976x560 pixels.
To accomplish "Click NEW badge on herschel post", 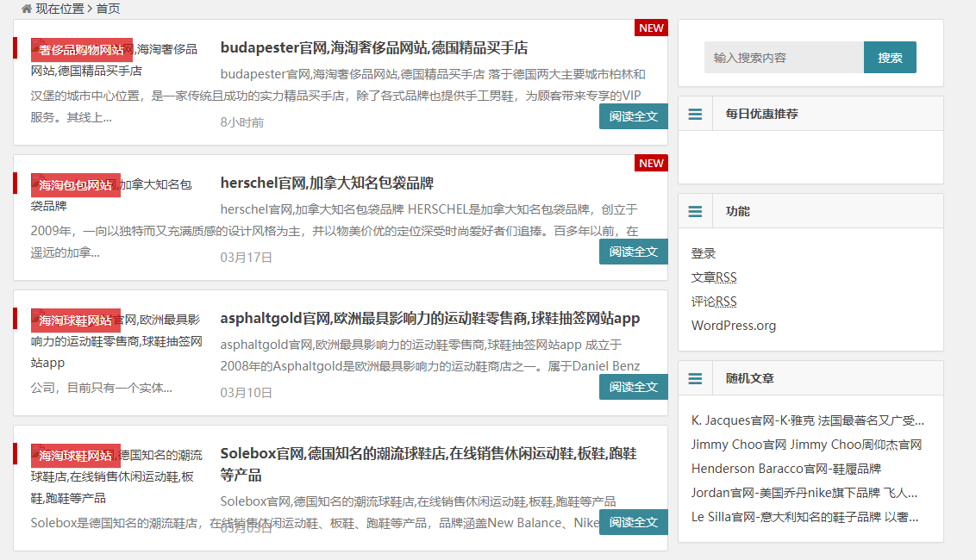I will [x=651, y=163].
